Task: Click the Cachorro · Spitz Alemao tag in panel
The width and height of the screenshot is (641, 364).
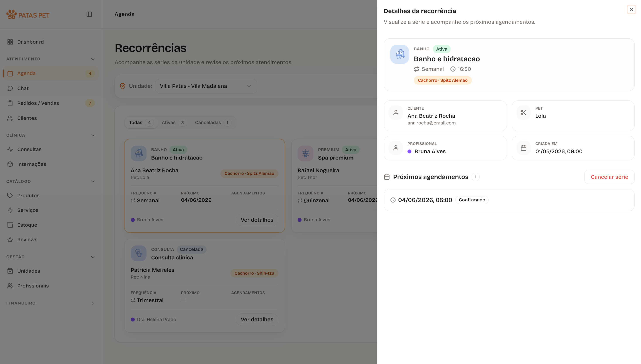Action: coord(443,80)
